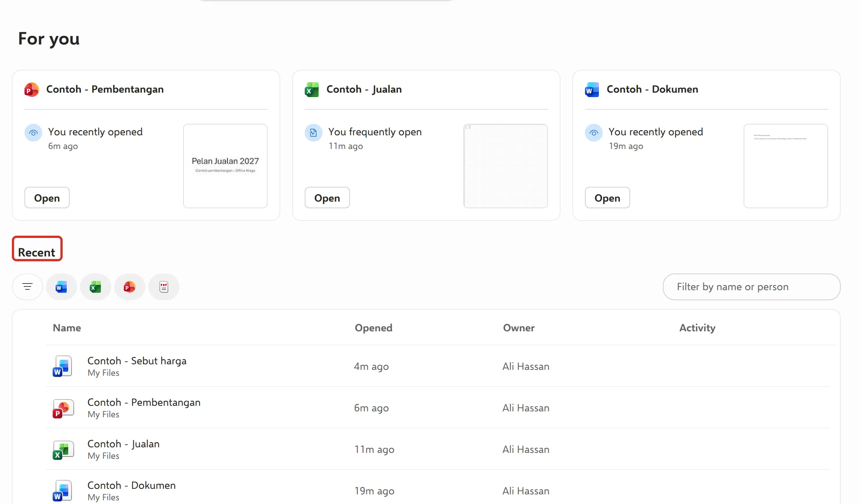
Task: Click the Word icon on Dokumen card
Action: [592, 90]
